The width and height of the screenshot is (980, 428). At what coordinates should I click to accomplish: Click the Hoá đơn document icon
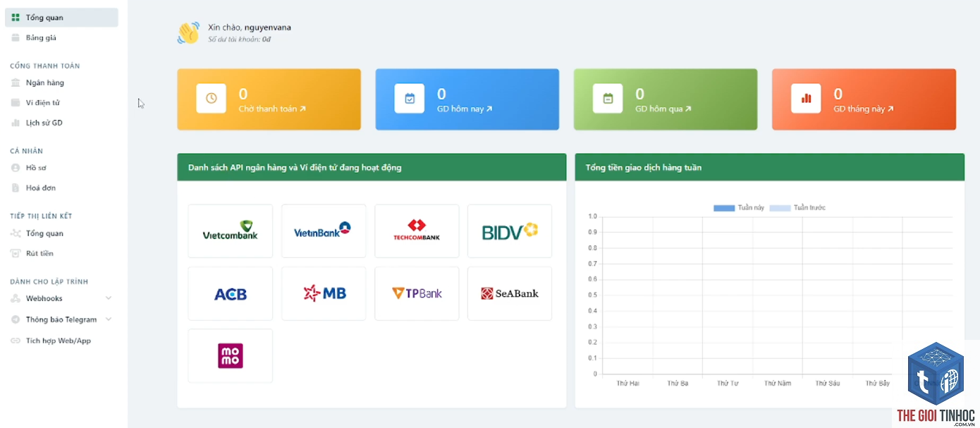point(16,188)
